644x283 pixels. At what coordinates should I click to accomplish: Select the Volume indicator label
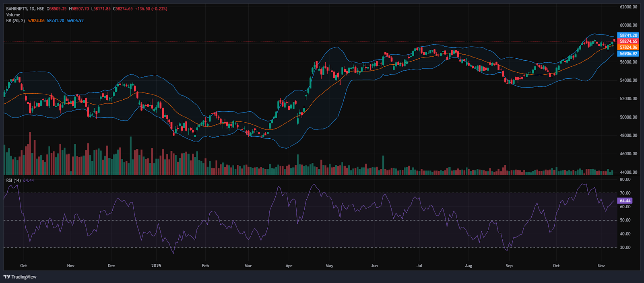point(13,14)
